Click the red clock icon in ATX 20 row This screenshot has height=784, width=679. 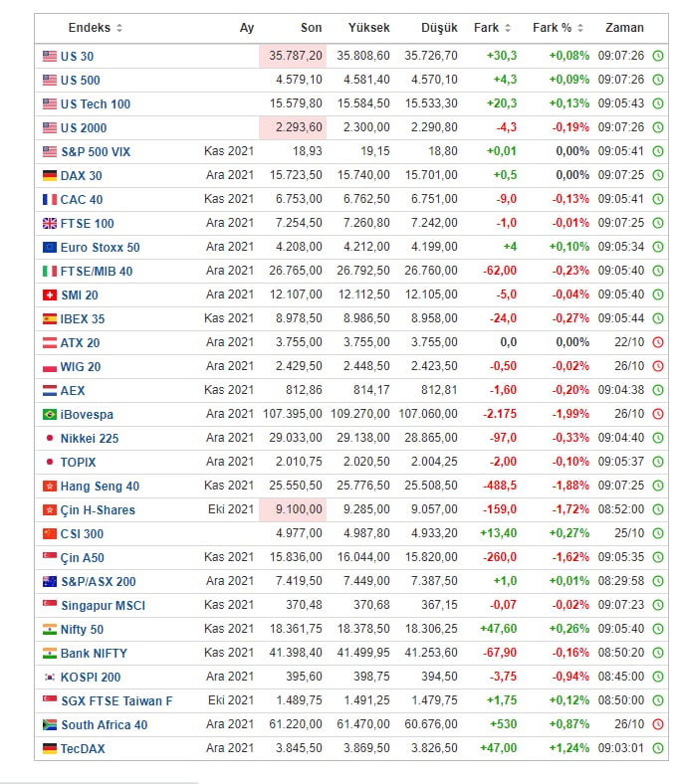click(658, 342)
